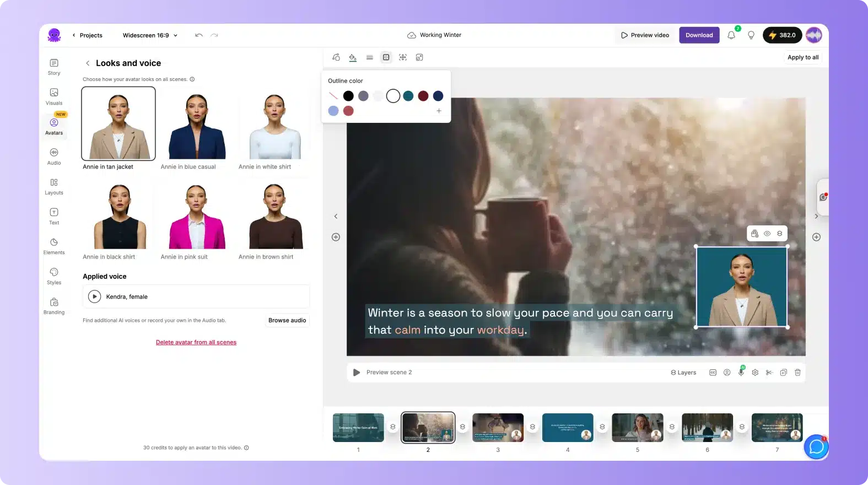Open the Text panel in the sidebar

point(54,216)
